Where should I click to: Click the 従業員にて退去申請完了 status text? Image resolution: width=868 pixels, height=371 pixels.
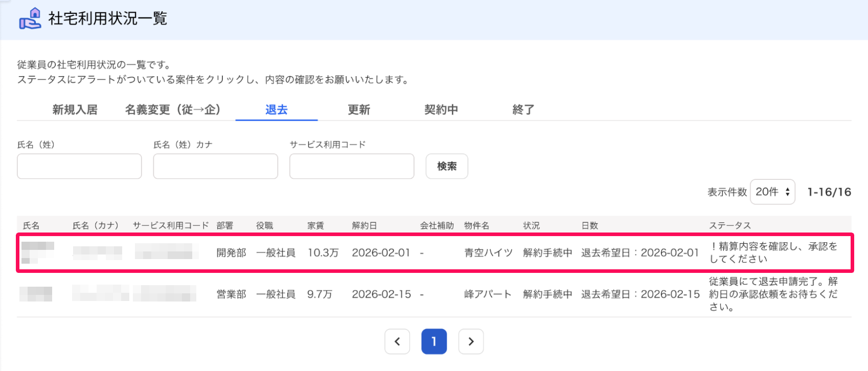pos(773,294)
